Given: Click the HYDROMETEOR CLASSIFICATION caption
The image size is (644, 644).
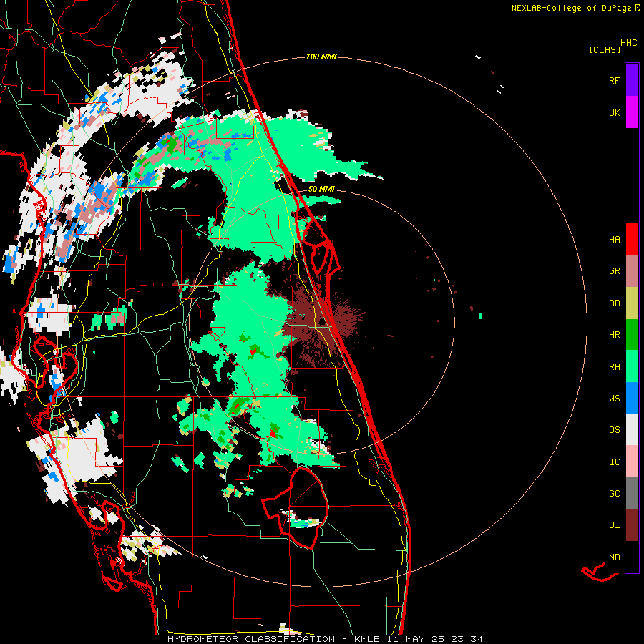Looking at the screenshot, I should click(251, 639).
